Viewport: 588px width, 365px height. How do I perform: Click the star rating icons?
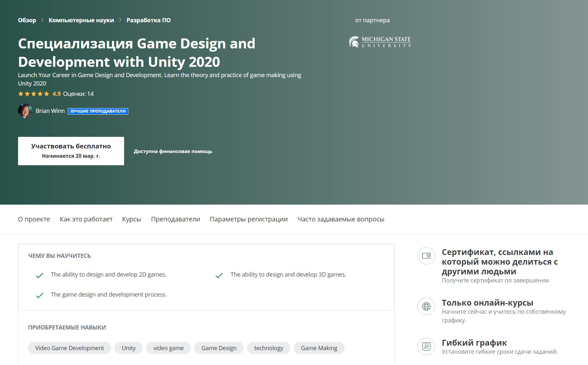(34, 94)
